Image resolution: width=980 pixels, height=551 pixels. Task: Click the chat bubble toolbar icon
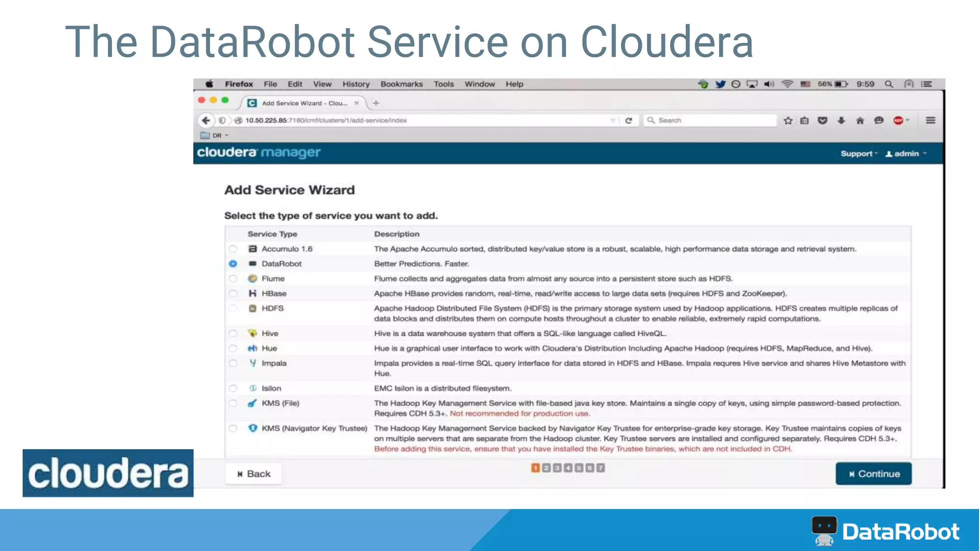(x=879, y=121)
